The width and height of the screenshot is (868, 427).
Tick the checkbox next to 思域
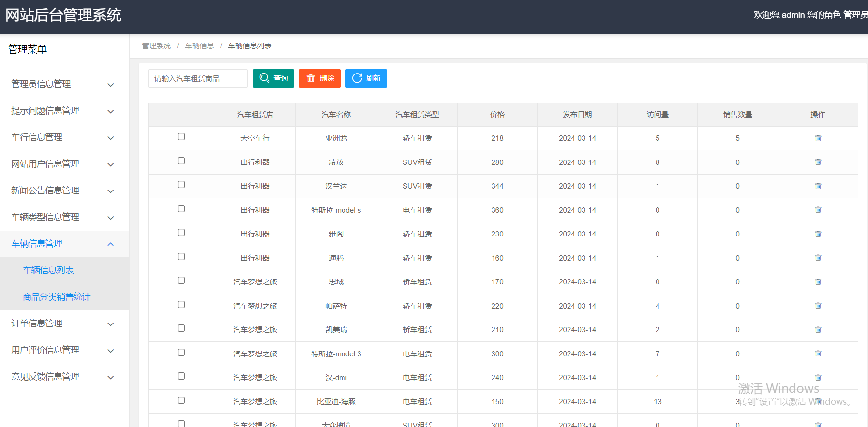coord(181,280)
